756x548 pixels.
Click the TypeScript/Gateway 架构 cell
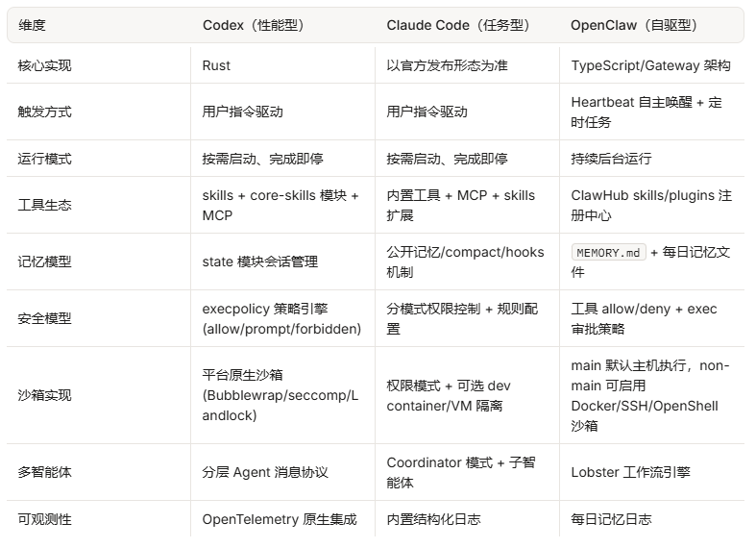(650, 65)
